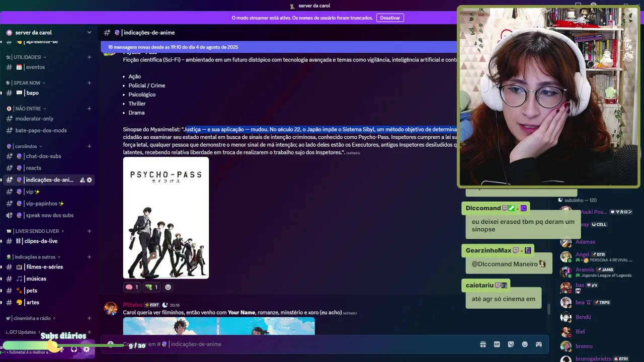The width and height of the screenshot is (644, 362).
Task: Click the attachment plus icon in message box
Action: (110, 344)
